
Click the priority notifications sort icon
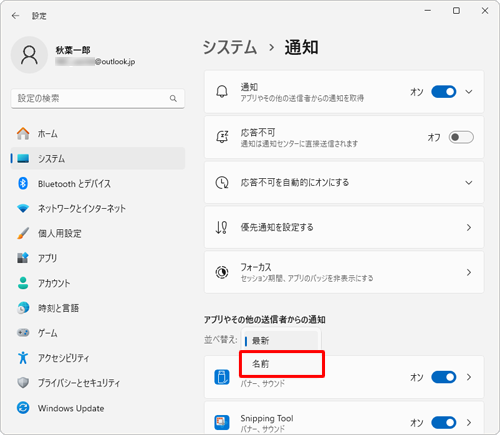pyautogui.click(x=222, y=227)
